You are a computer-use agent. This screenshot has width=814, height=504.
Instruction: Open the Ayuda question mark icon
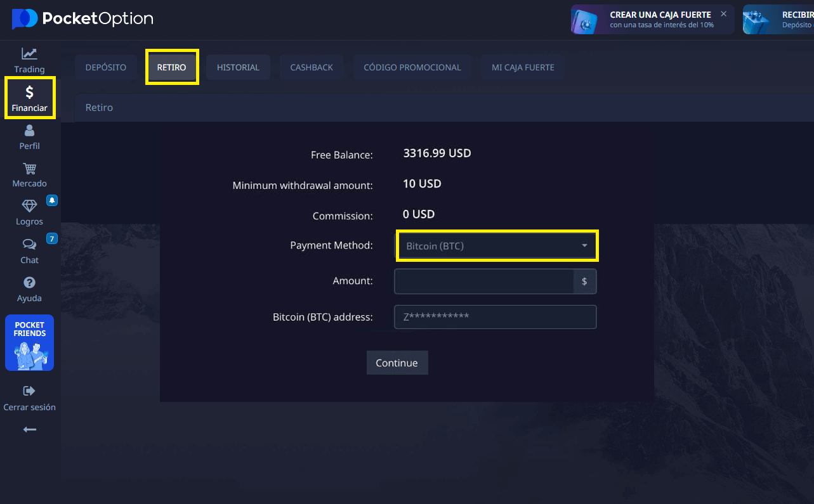pos(29,283)
